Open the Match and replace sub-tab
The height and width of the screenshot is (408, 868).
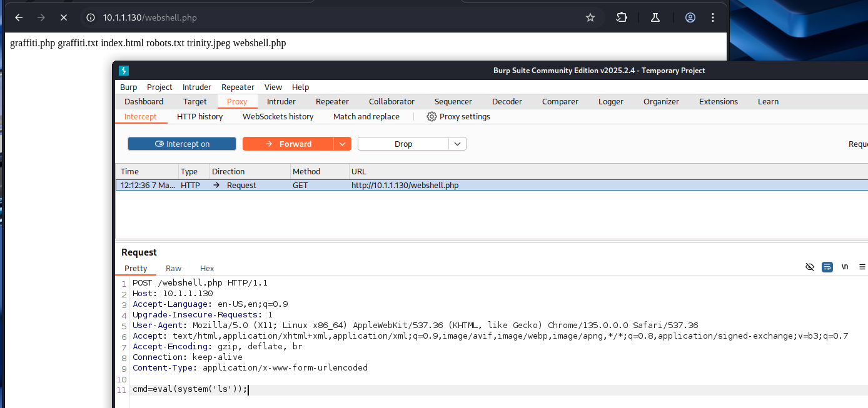[366, 116]
